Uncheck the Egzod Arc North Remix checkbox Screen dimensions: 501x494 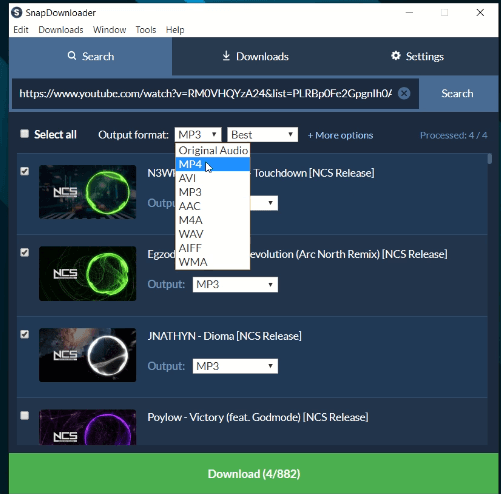[x=24, y=252]
